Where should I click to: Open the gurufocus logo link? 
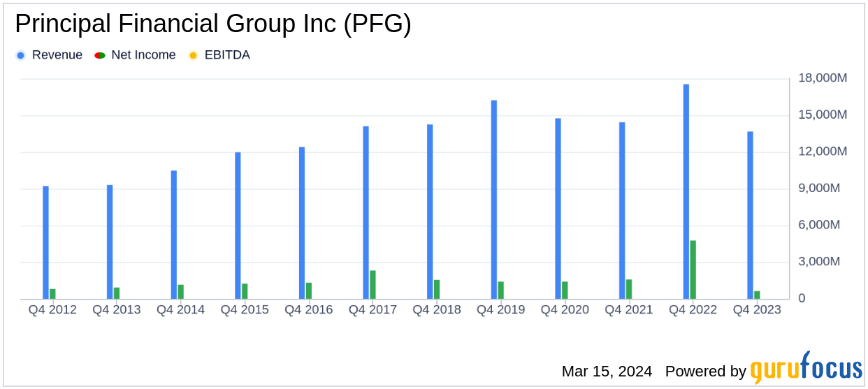tap(806, 367)
